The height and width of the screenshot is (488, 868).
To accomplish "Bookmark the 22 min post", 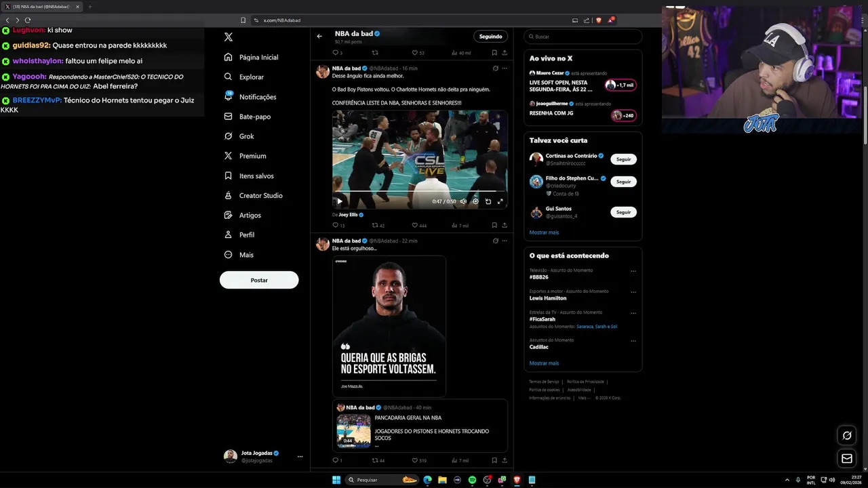I will tap(494, 460).
